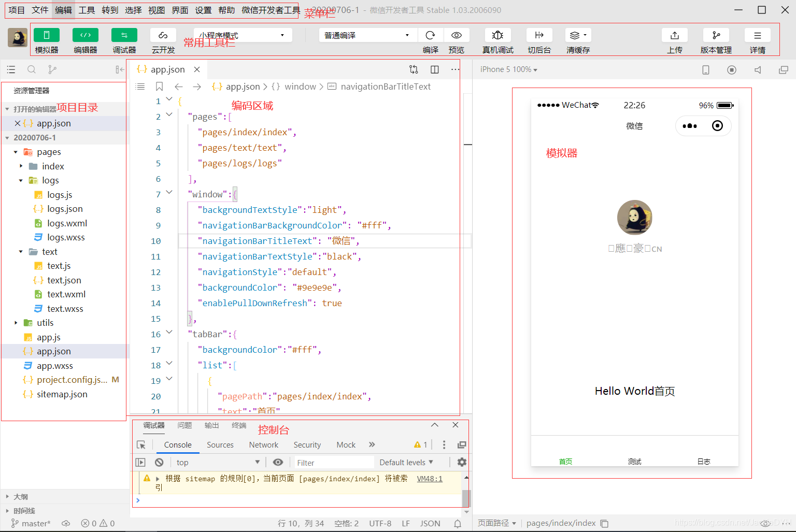Toggle the console eye live expression
Viewport: 796px width, 532px height.
coord(278,462)
